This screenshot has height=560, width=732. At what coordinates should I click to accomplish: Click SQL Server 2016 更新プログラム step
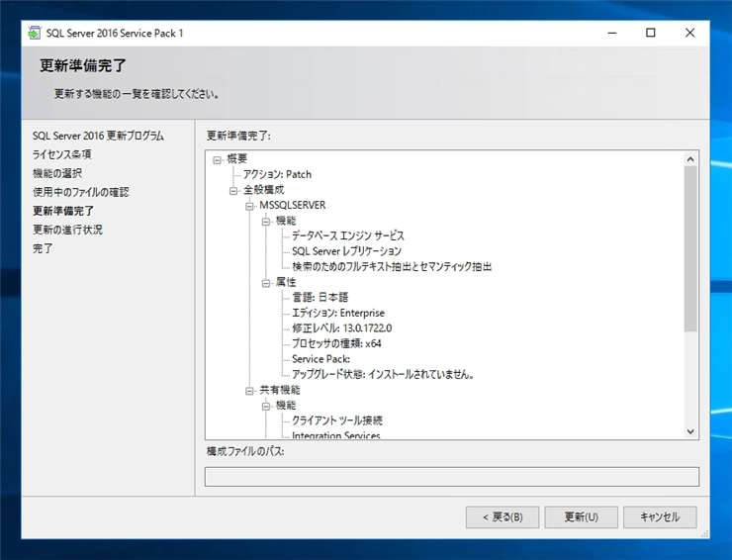98,136
